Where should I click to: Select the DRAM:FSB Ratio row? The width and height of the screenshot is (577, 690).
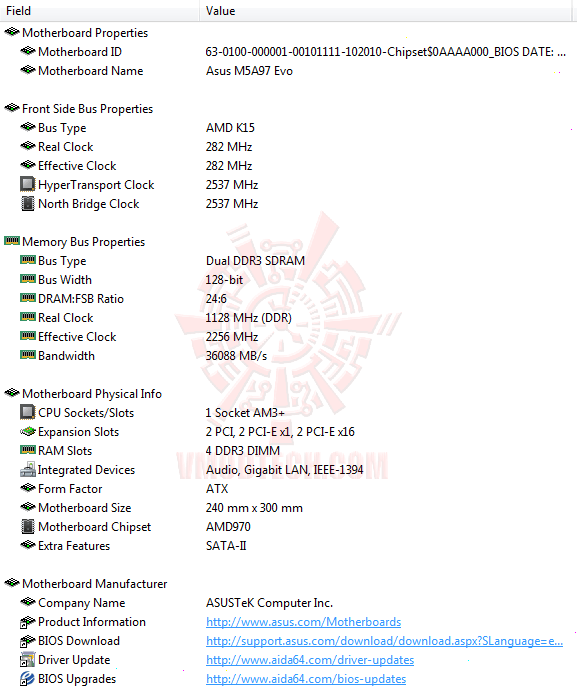click(x=288, y=298)
